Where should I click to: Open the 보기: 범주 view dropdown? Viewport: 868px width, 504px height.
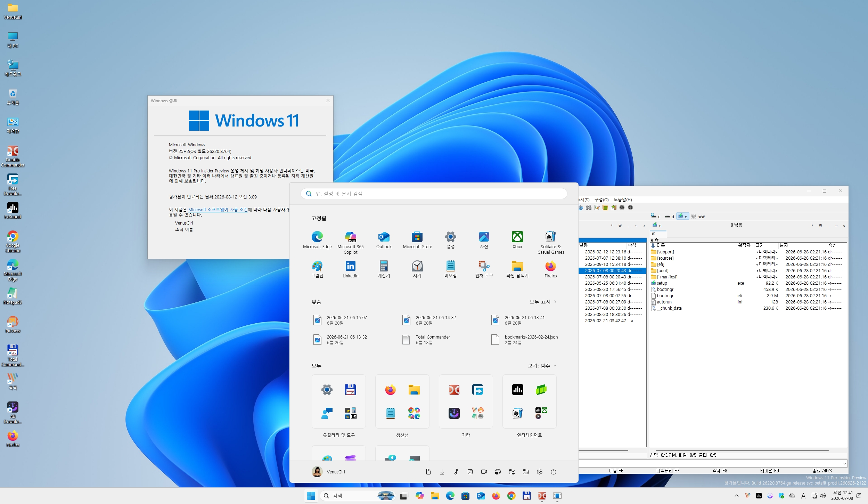click(x=542, y=366)
